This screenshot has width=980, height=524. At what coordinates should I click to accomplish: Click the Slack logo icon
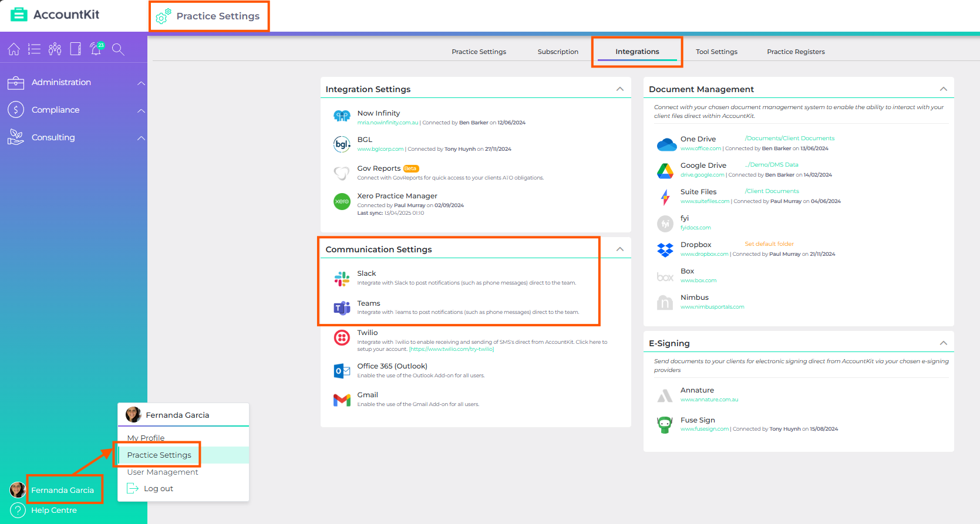[342, 279]
